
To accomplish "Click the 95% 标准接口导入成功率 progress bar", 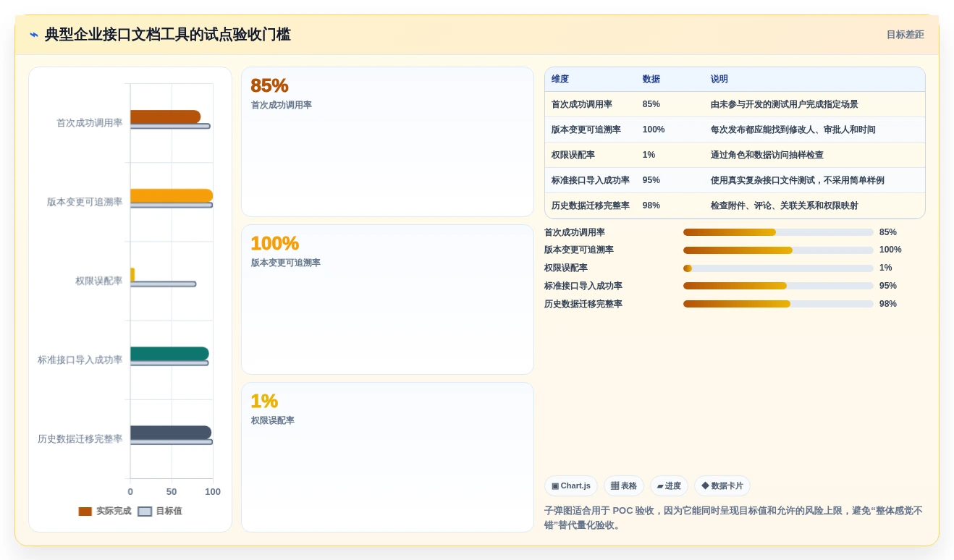I will coord(778,286).
